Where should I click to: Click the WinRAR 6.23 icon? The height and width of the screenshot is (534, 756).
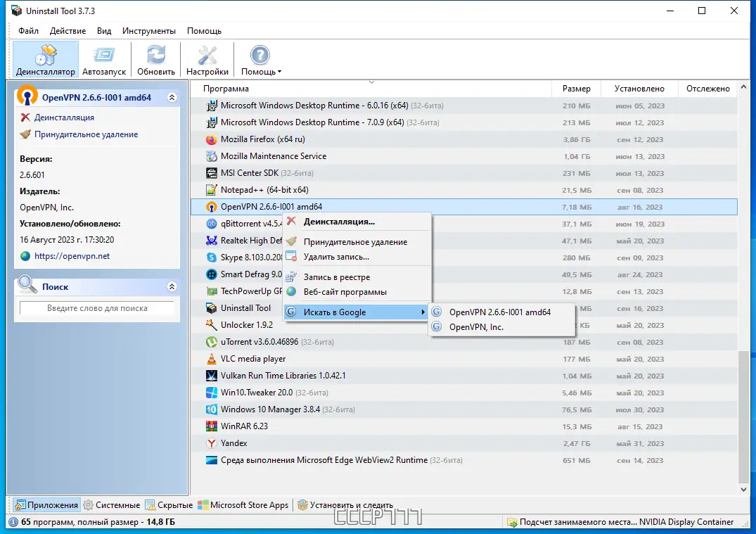pos(211,426)
